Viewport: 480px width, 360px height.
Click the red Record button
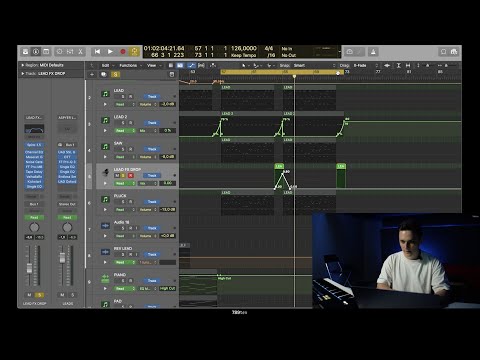coord(123,52)
